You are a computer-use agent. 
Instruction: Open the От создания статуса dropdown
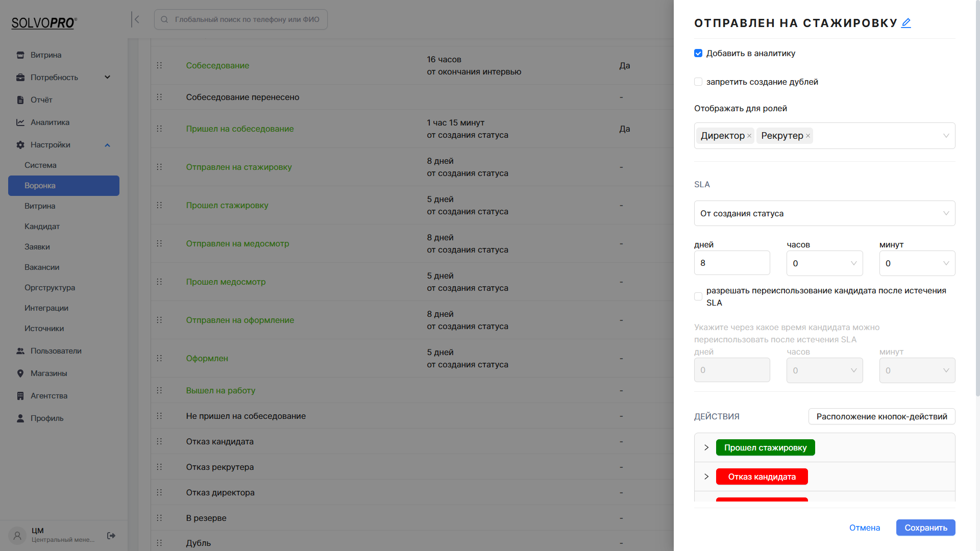[x=824, y=213]
